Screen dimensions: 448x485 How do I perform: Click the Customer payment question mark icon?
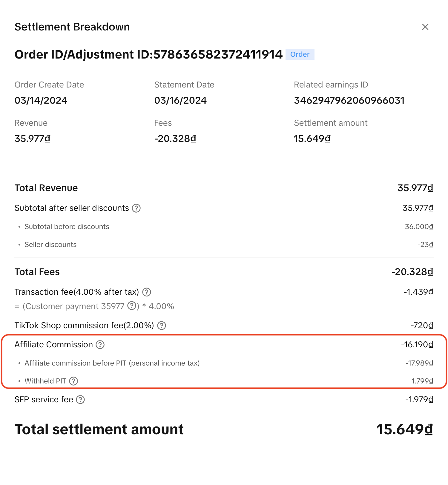132,306
